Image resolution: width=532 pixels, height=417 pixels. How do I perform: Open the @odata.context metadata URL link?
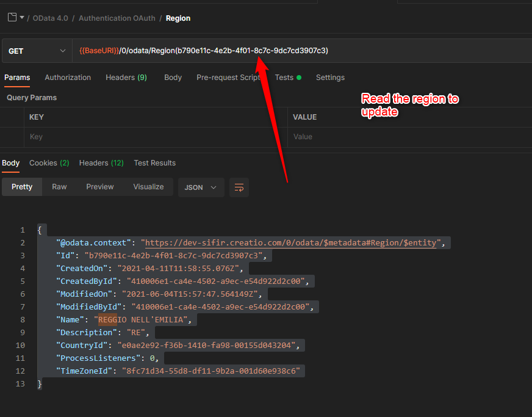coord(291,243)
